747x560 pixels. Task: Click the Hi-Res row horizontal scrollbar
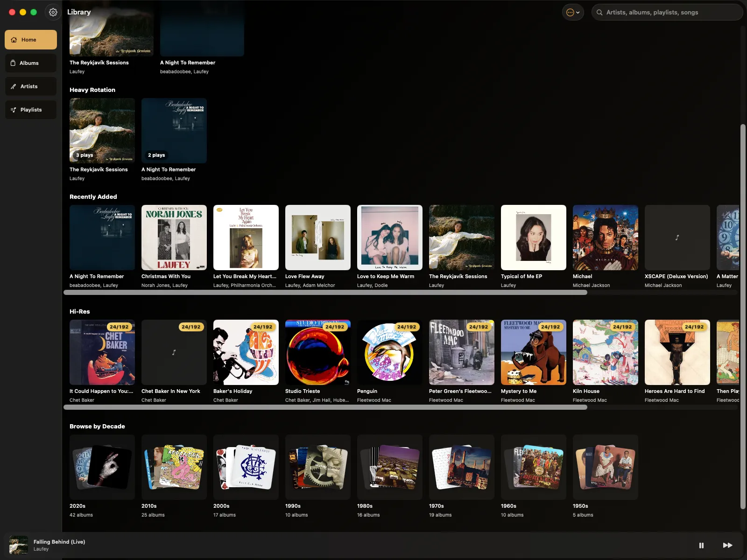coord(325,407)
